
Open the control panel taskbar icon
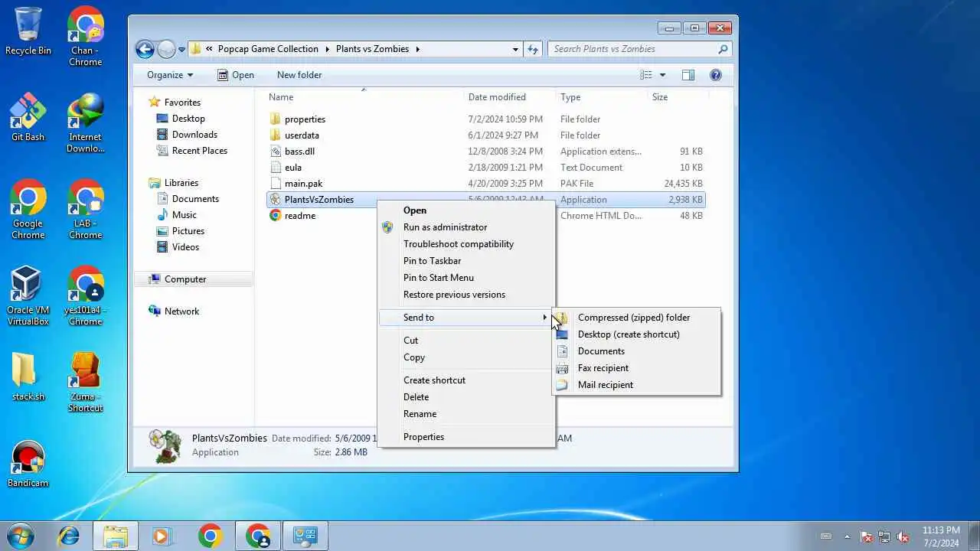(305, 536)
